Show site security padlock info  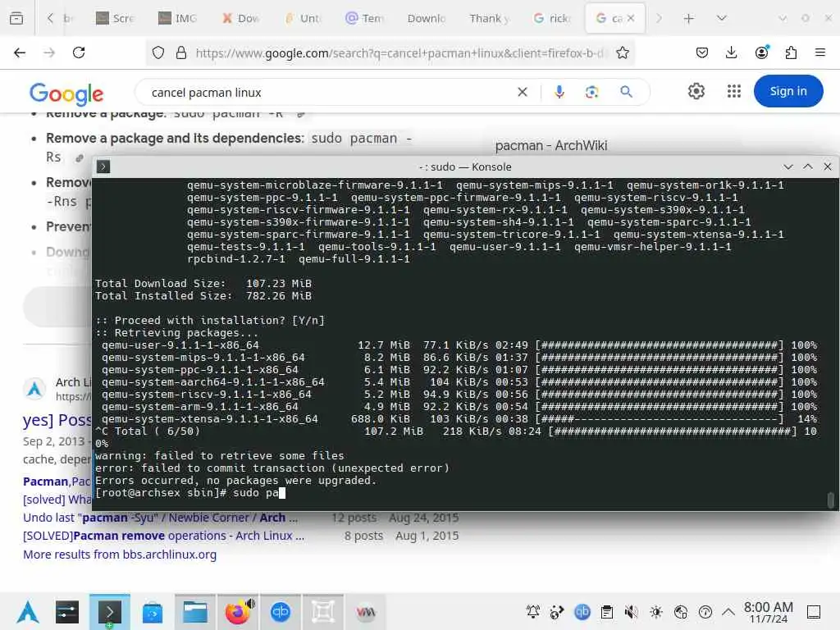tap(181, 52)
